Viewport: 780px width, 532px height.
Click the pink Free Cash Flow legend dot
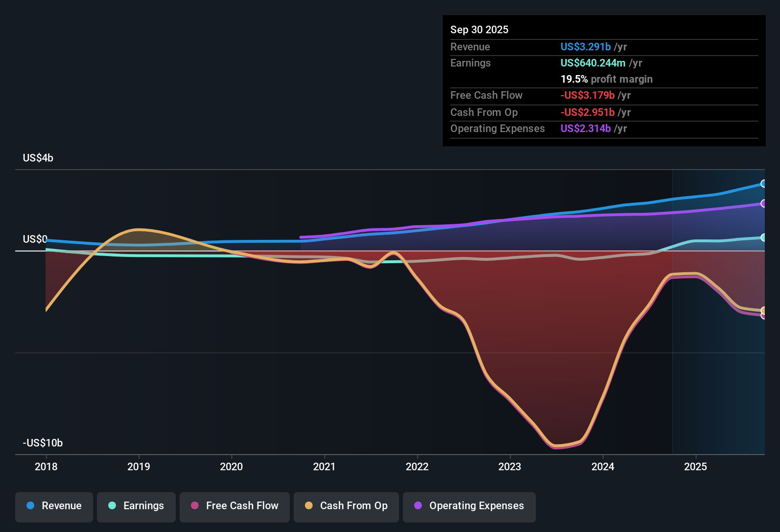pyautogui.click(x=194, y=506)
